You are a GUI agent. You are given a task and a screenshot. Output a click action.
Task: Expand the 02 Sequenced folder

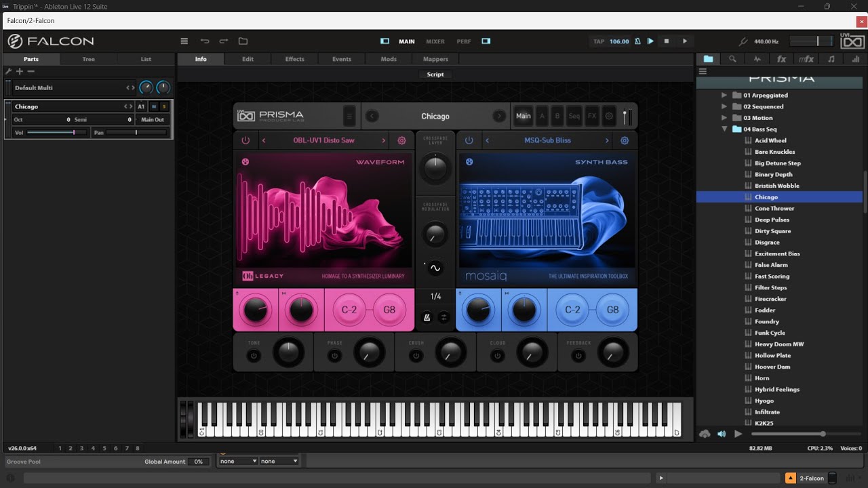[x=724, y=106]
